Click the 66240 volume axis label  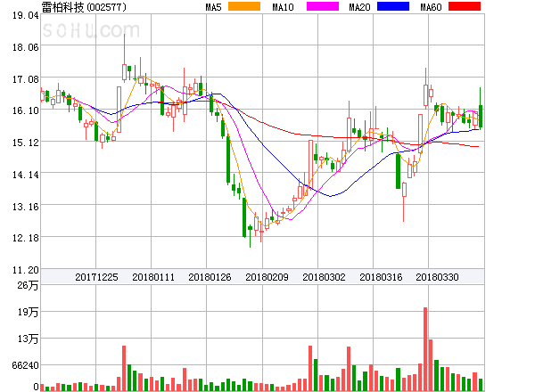pyautogui.click(x=25, y=365)
